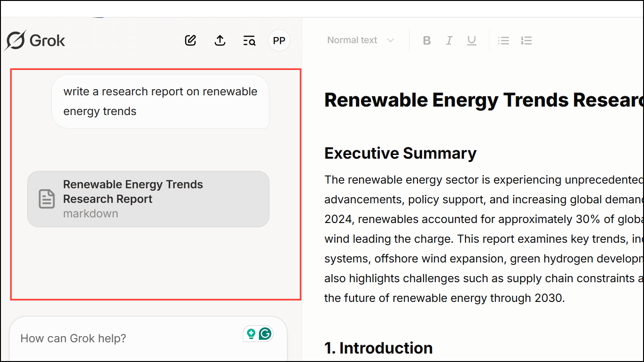Toggle underline formatting

471,41
